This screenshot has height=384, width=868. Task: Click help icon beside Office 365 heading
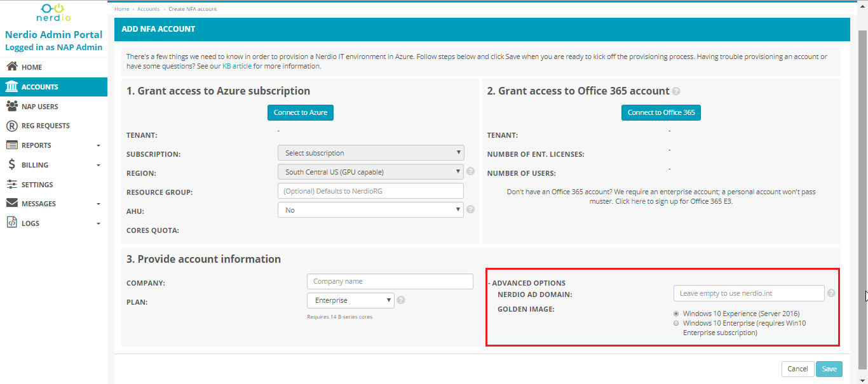(x=676, y=91)
